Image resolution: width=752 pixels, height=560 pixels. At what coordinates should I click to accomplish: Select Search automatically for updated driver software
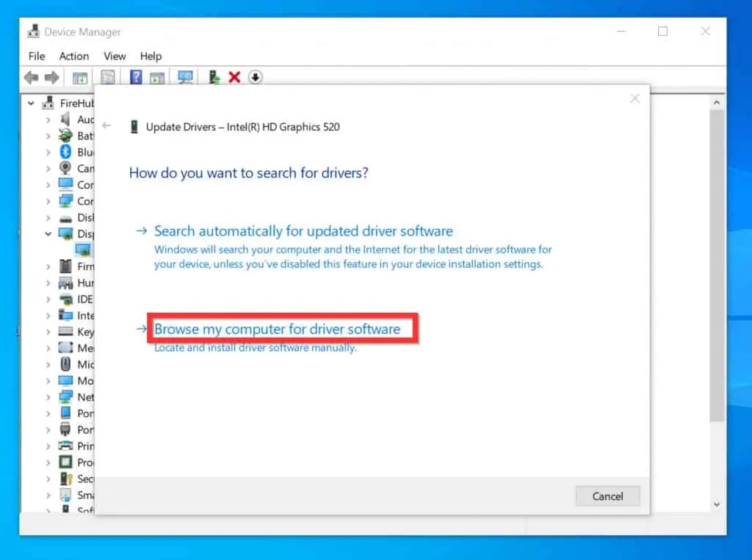(303, 230)
